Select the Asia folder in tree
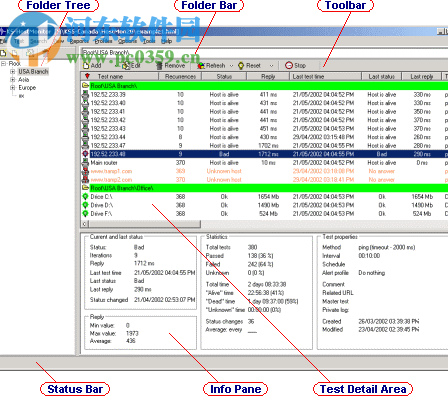The image size is (448, 399). (24, 79)
